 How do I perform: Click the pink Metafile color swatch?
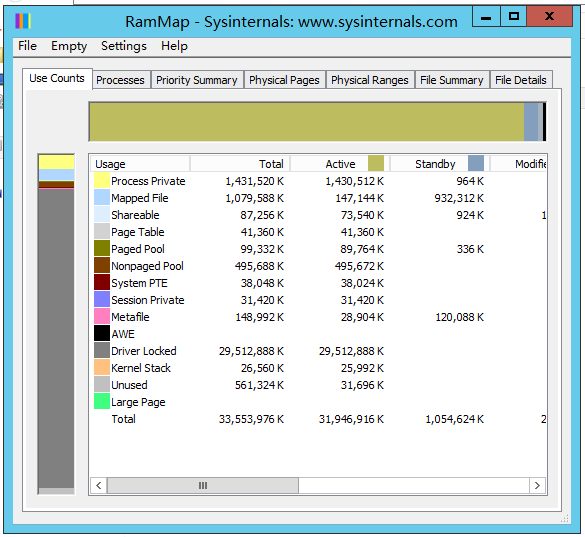tap(101, 316)
